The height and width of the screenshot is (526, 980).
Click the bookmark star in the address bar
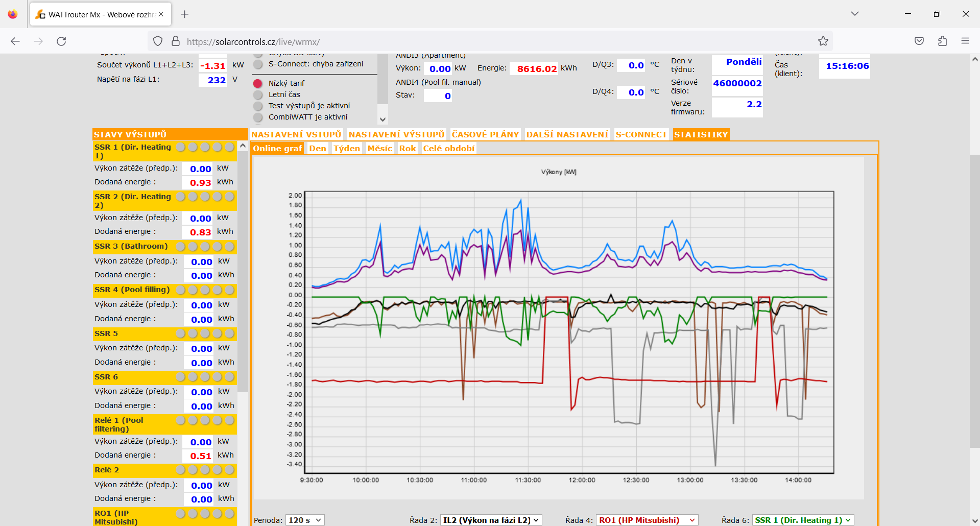[x=823, y=41]
